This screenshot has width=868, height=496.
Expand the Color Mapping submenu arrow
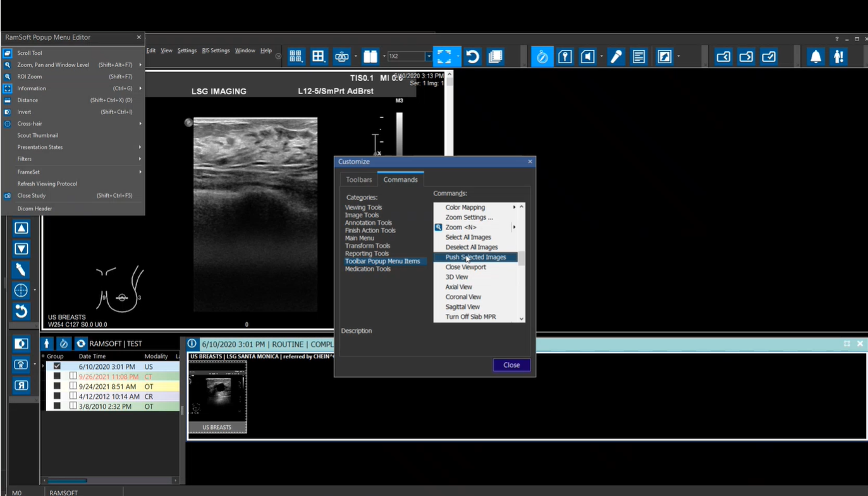(514, 207)
